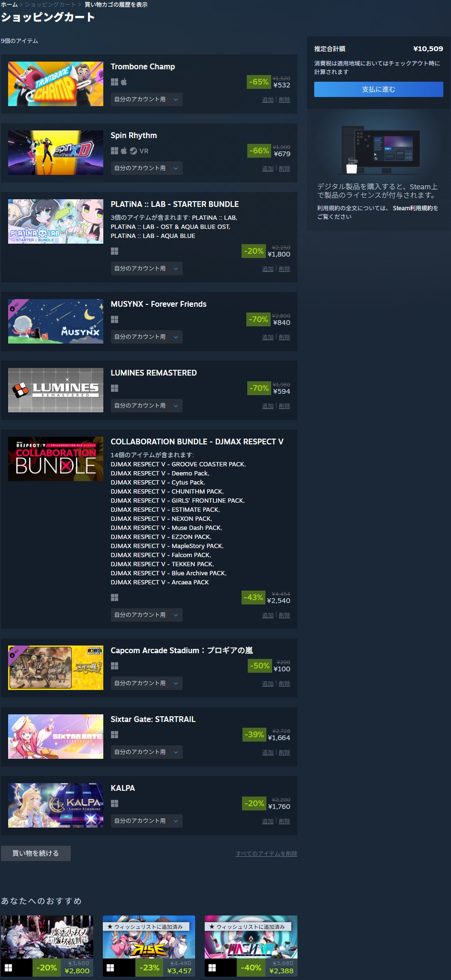Viewport: 451px width, 980px height.
Task: Click the 支払に進む checkout button
Action: (378, 89)
